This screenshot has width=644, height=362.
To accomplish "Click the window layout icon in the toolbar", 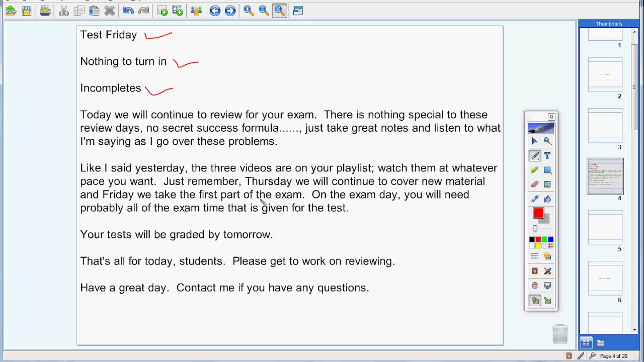I will click(298, 11).
